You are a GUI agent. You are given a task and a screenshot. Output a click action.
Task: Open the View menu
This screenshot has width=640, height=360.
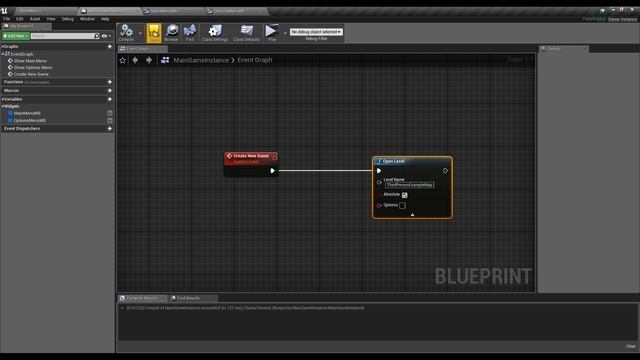(x=51, y=19)
